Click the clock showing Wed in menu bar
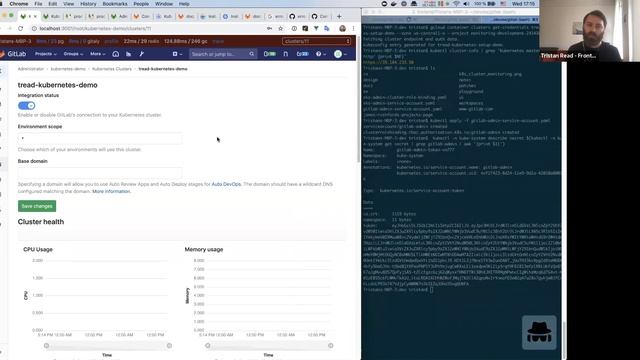640x360 pixels. pos(523,4)
